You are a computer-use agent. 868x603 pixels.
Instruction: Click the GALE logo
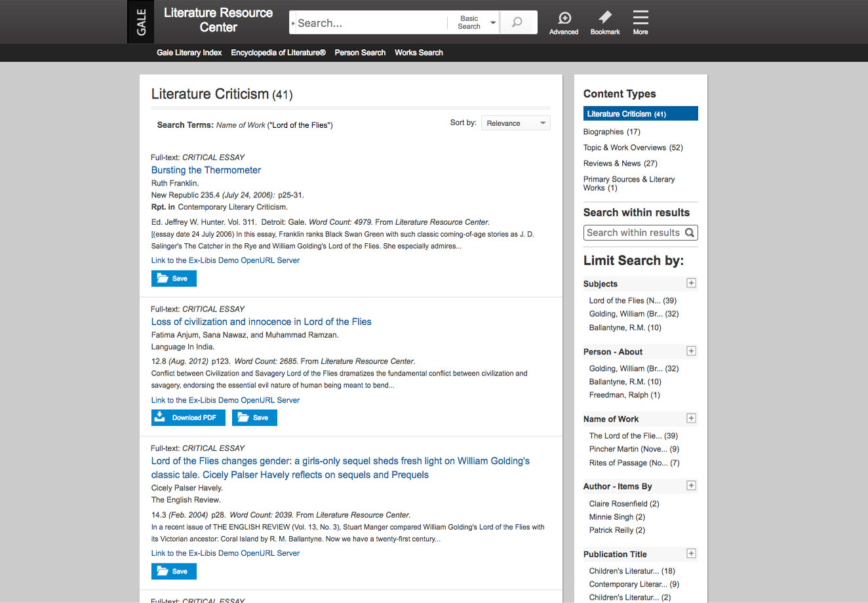140,22
